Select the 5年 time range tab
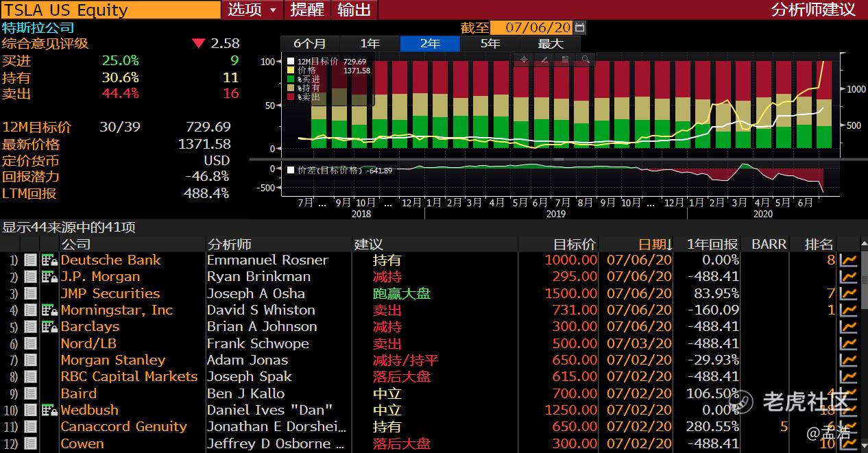Image resolution: width=868 pixels, height=453 pixels. click(490, 44)
